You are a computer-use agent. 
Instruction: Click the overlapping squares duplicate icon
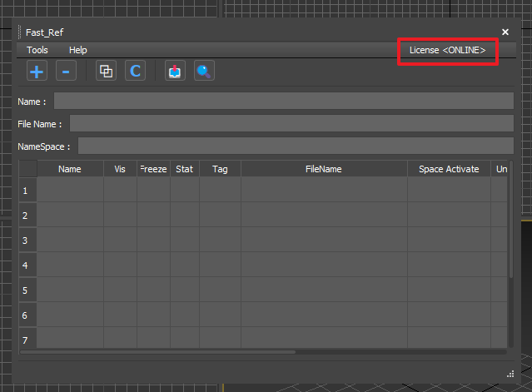[x=106, y=72]
